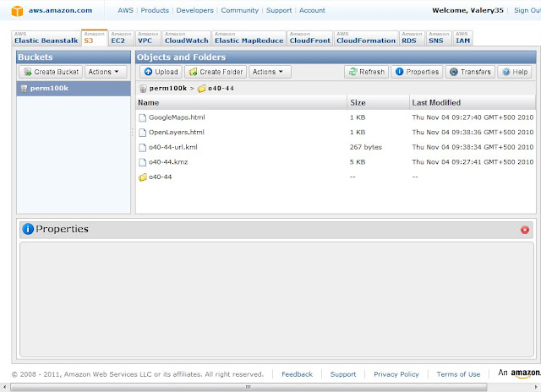Select the Amazon S3 tab
Viewport: 541px width, 392px height.
click(x=94, y=38)
